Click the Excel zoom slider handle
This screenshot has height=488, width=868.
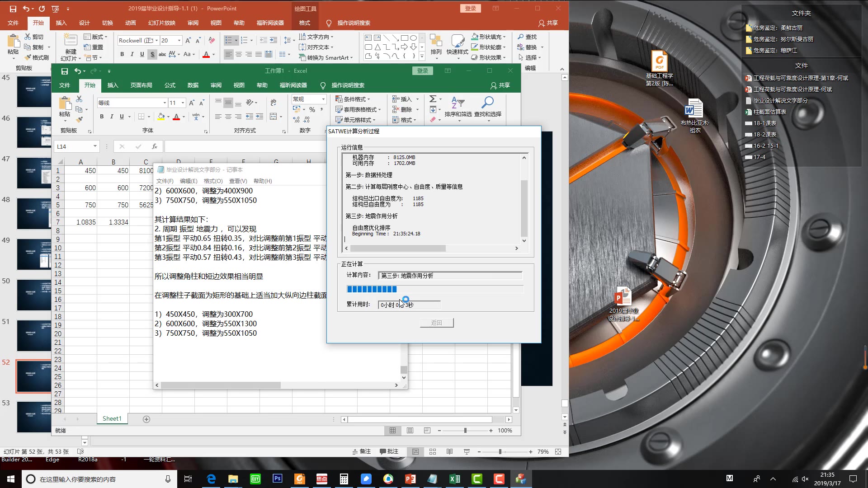click(465, 431)
